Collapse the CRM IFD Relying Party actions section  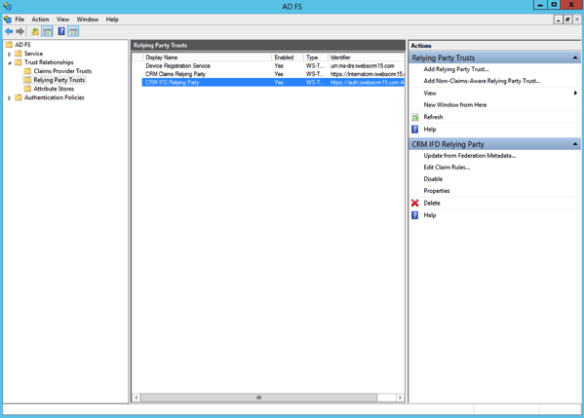point(575,144)
